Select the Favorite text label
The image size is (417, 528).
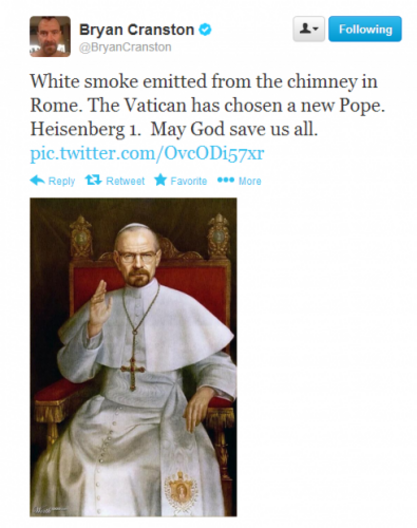coord(189,181)
